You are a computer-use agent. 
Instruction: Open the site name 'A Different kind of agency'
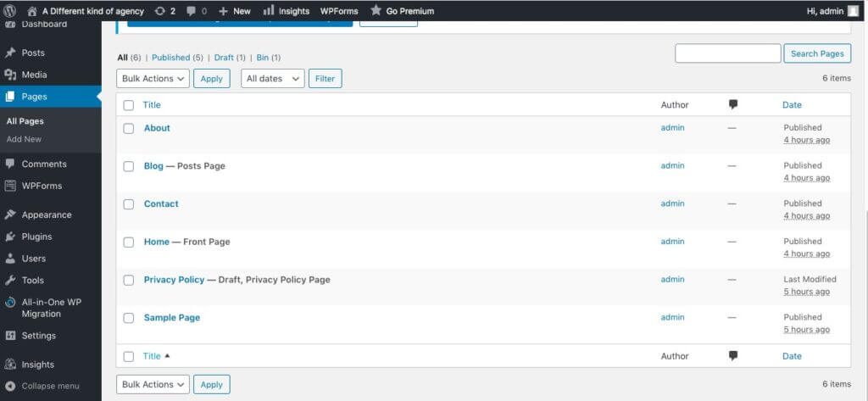click(x=93, y=11)
